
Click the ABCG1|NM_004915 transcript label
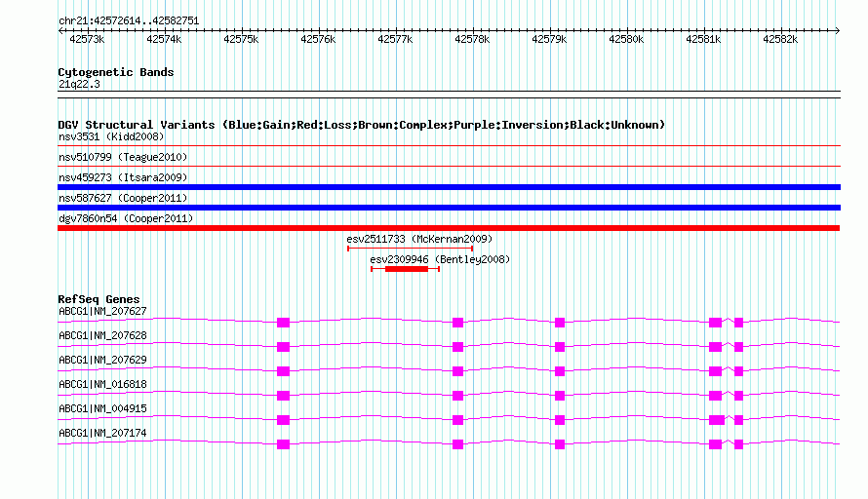[102, 408]
